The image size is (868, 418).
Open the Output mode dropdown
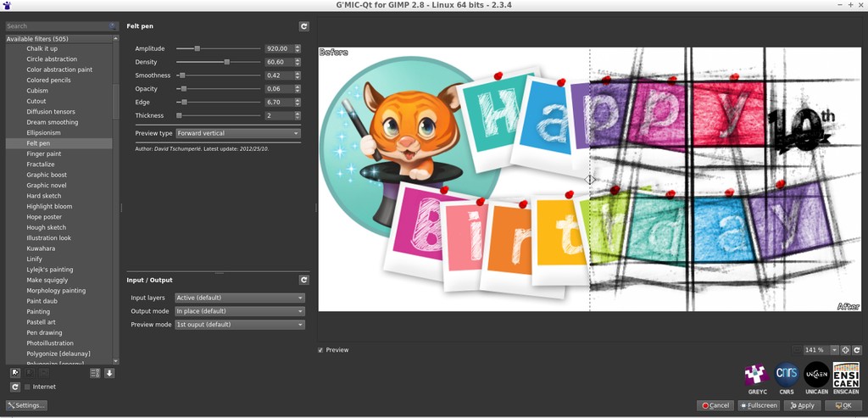[240, 311]
